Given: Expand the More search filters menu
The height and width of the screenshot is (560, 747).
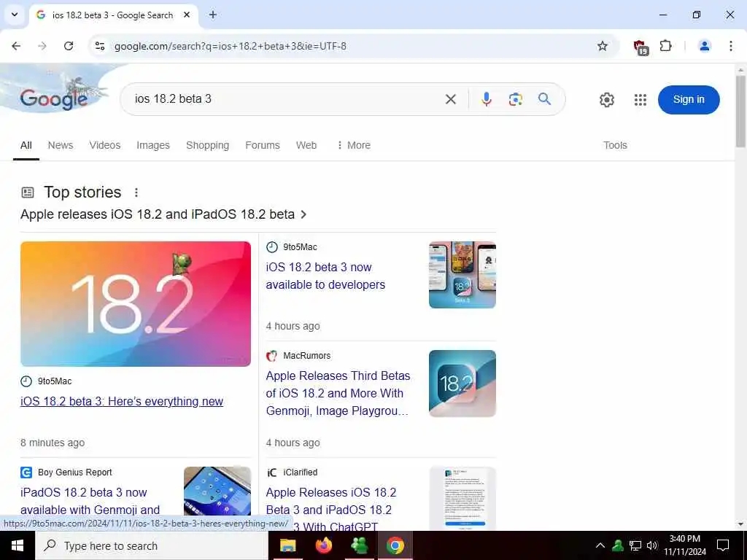Looking at the screenshot, I should [x=354, y=145].
